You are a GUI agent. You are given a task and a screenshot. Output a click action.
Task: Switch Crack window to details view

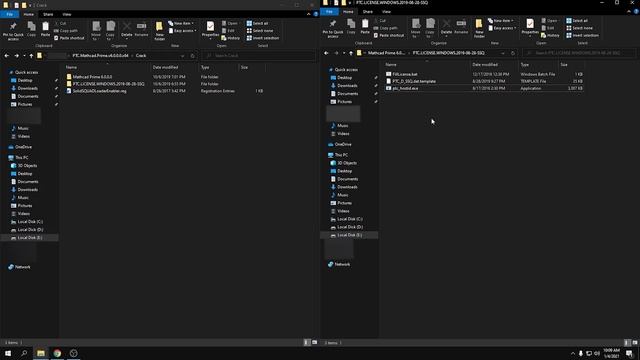click(x=307, y=342)
